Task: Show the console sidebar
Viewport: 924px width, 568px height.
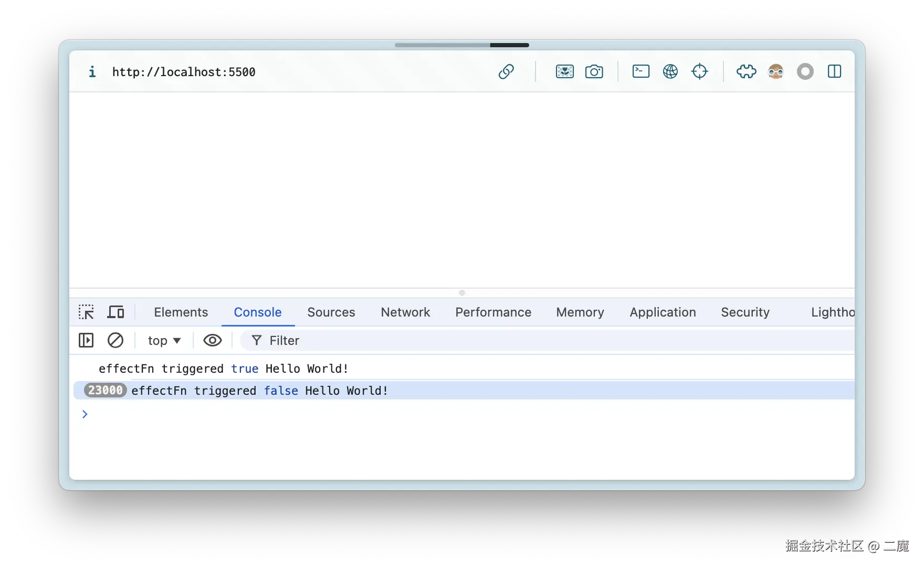Action: (x=86, y=341)
